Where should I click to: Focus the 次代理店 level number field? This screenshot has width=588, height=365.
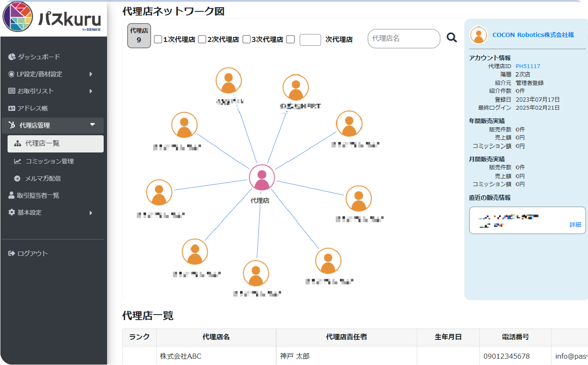point(310,40)
